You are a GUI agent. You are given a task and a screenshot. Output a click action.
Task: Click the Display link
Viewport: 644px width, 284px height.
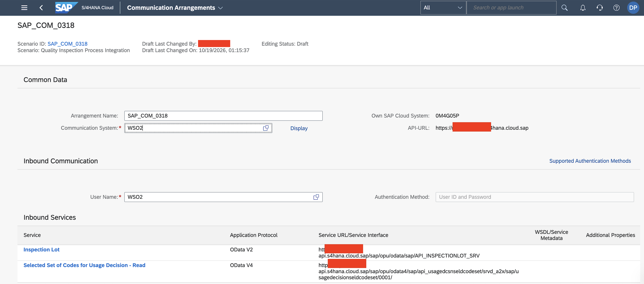click(299, 128)
